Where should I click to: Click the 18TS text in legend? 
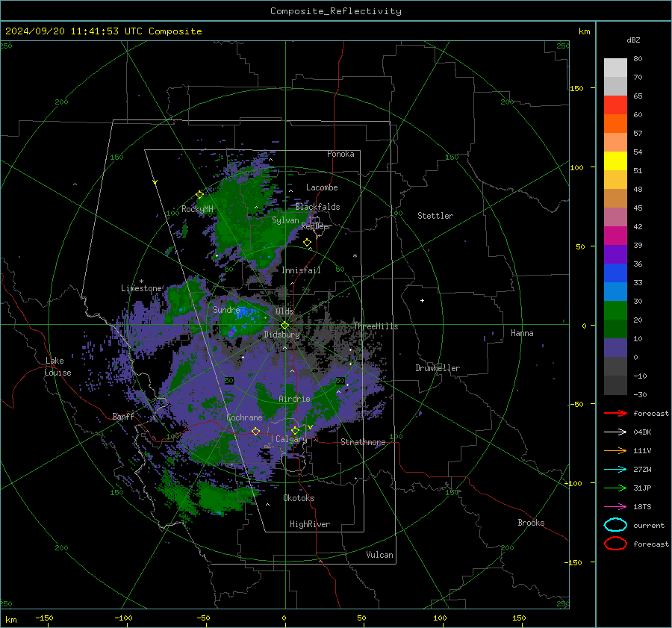(x=642, y=507)
